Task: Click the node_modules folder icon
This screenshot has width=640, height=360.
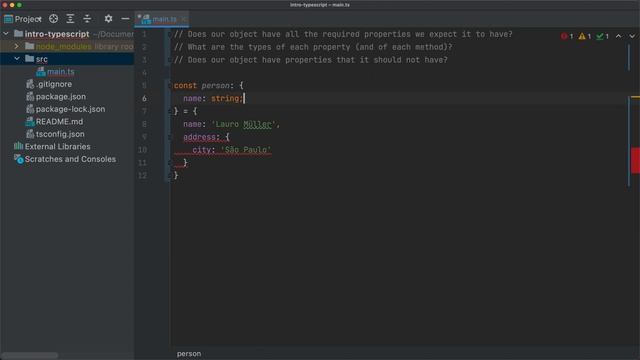Action: (x=29, y=47)
